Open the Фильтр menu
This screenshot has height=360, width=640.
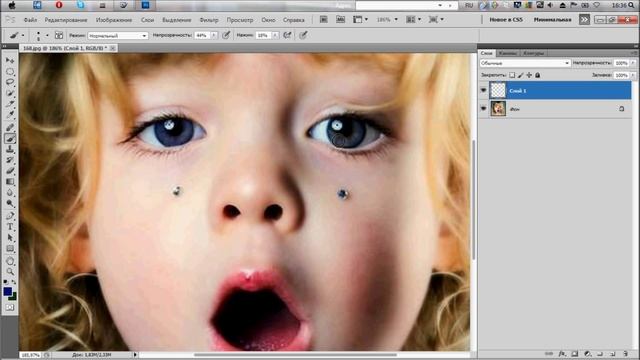[209, 20]
